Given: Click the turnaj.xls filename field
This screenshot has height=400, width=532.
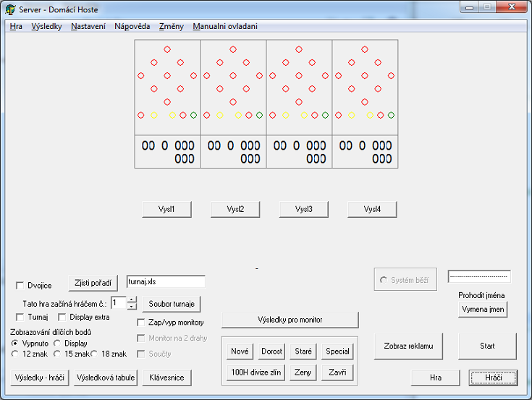Looking at the screenshot, I should coord(165,281).
